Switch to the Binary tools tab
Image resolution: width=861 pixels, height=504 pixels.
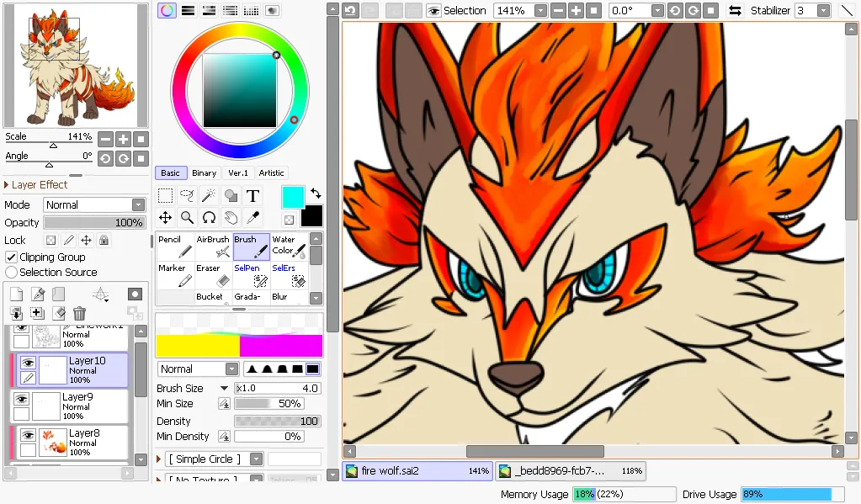pyautogui.click(x=205, y=173)
